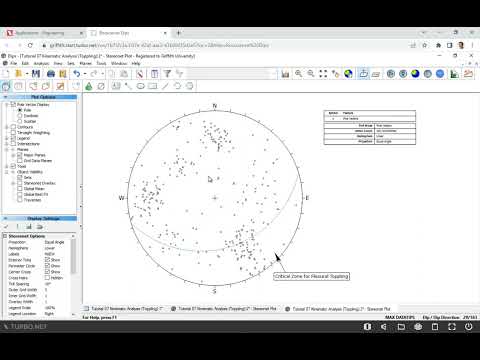Click the stereonet legend box
Viewport: 480px width, 360px height.
[370, 127]
